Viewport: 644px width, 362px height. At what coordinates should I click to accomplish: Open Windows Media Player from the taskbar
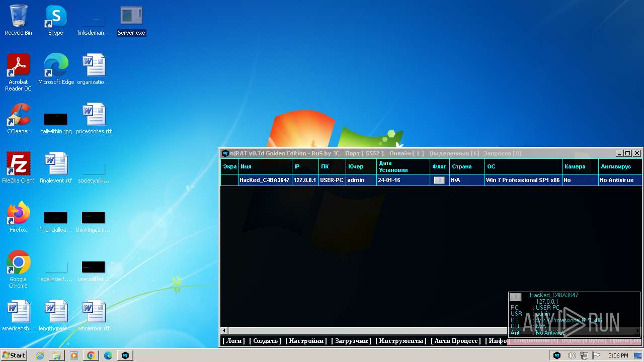[74, 355]
